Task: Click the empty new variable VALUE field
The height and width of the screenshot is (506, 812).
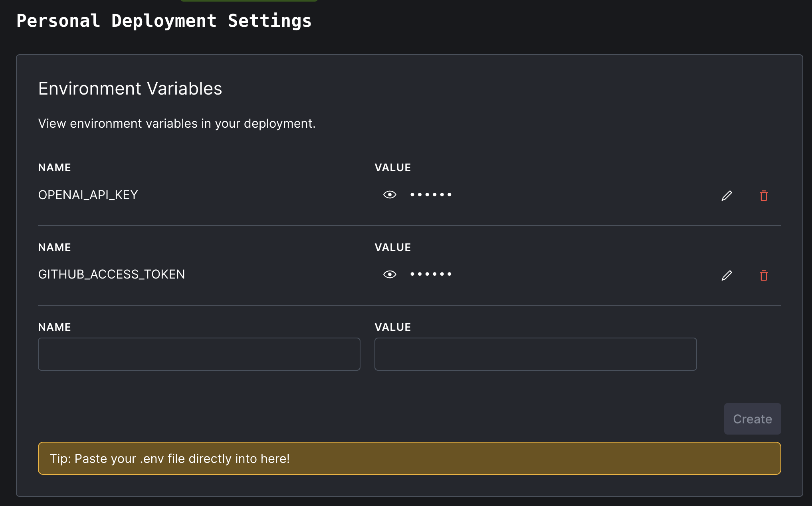Action: coord(535,354)
